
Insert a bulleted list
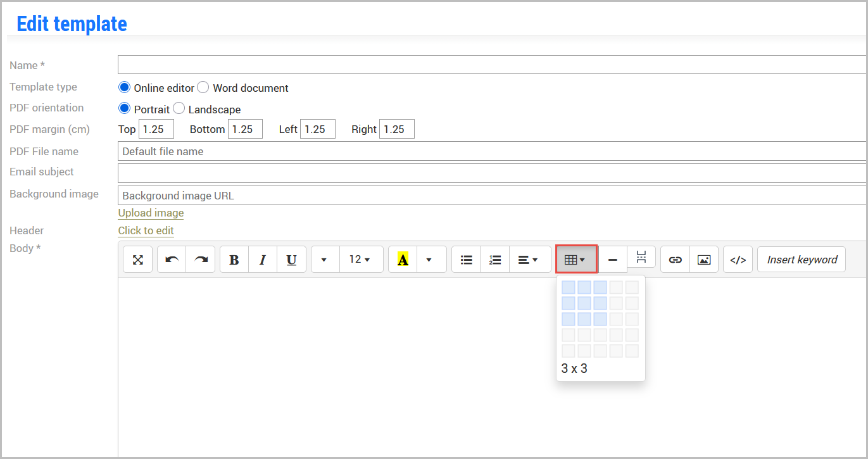pyautogui.click(x=466, y=260)
